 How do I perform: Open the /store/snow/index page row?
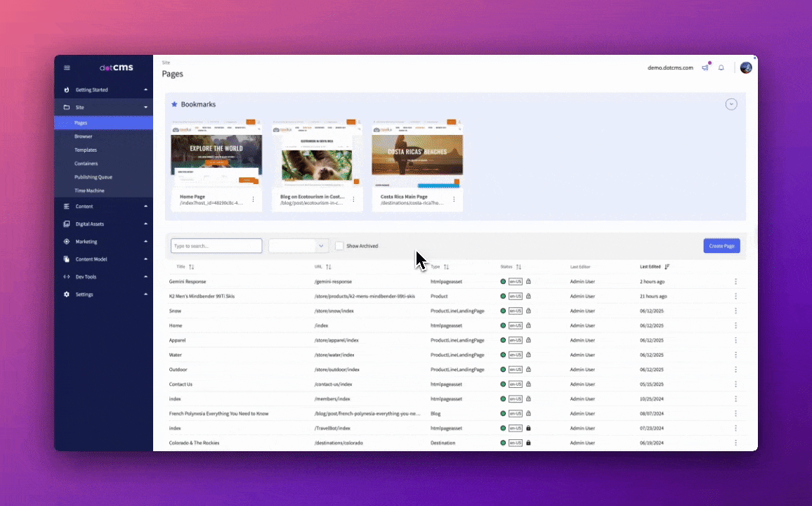(334, 311)
